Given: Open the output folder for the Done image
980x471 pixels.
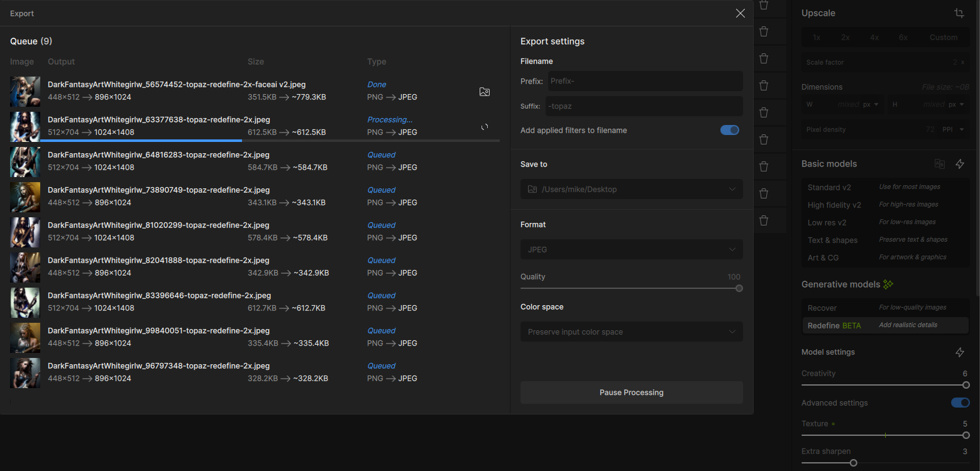Looking at the screenshot, I should tap(484, 92).
